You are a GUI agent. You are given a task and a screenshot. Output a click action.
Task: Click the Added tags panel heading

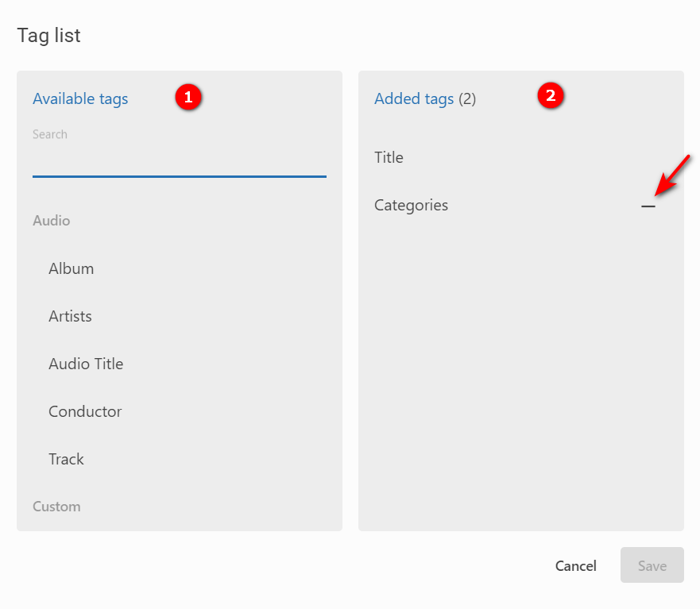coord(414,98)
